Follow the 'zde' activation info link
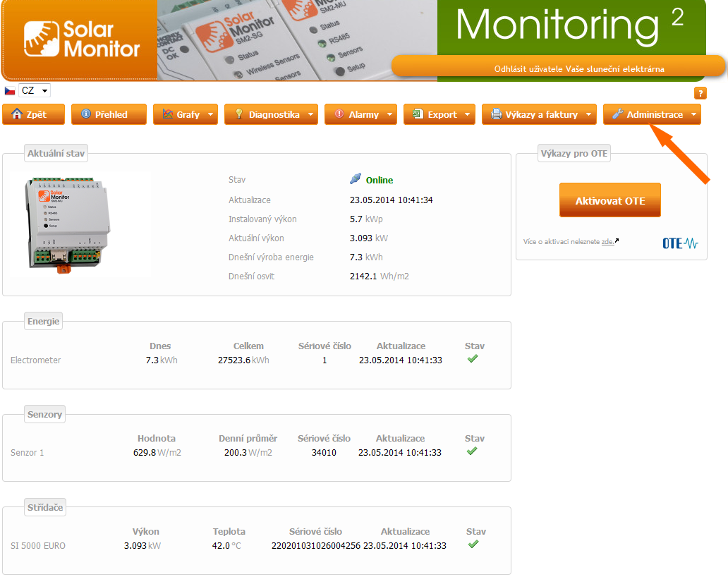 click(607, 242)
